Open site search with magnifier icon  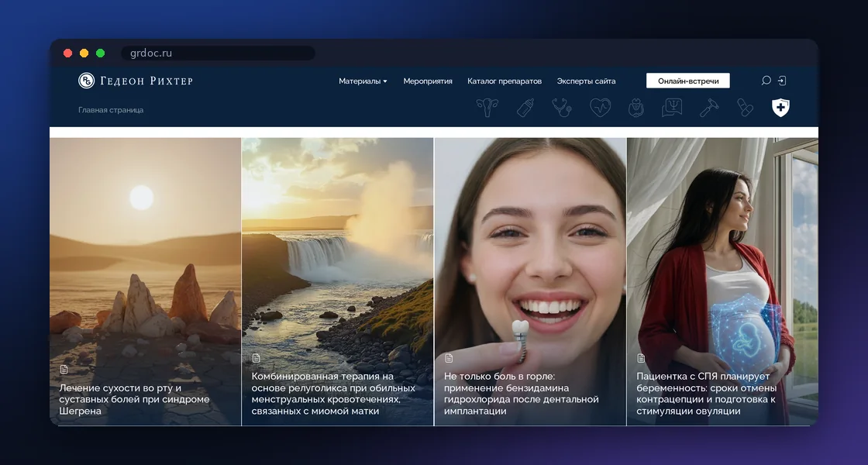coord(766,81)
